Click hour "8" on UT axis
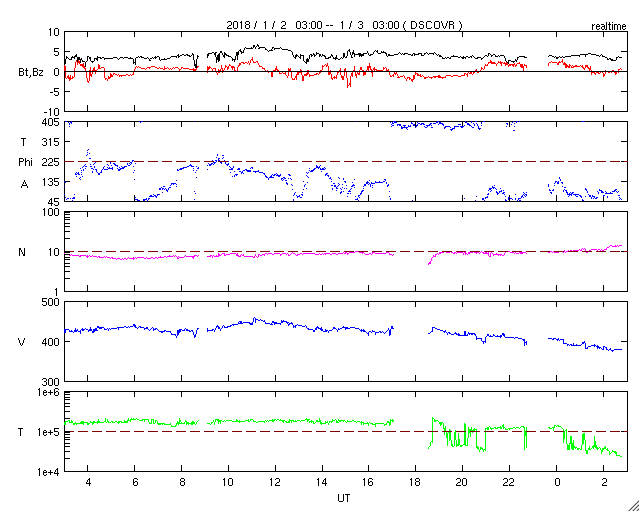This screenshot has width=640, height=512. [x=182, y=482]
